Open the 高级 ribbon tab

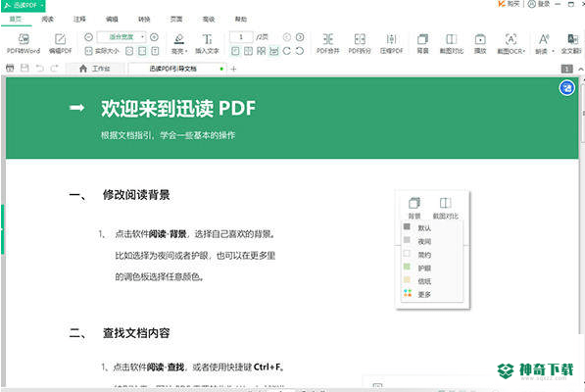point(209,19)
